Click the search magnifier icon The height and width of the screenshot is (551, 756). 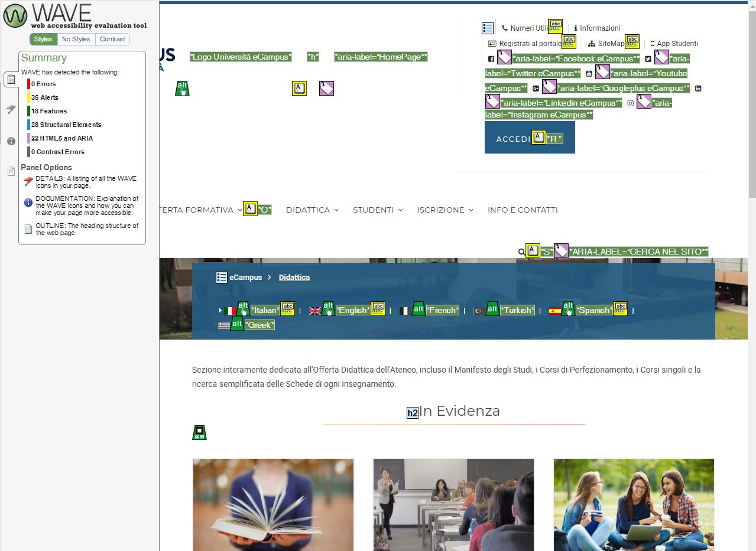click(521, 252)
